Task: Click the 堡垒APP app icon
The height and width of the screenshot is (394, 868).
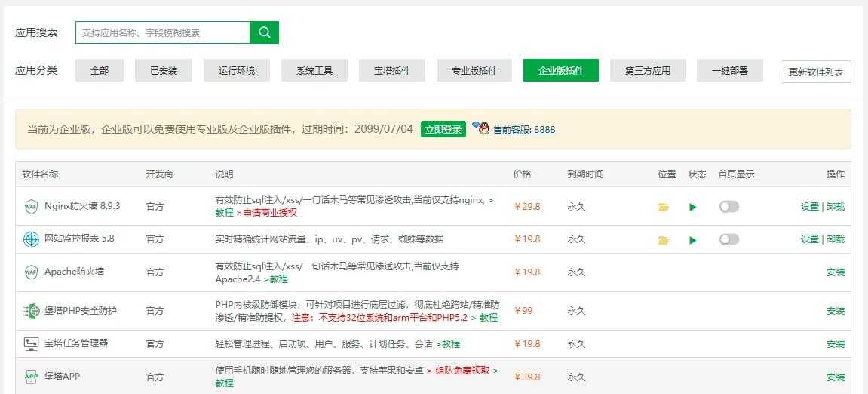Action: point(31,377)
